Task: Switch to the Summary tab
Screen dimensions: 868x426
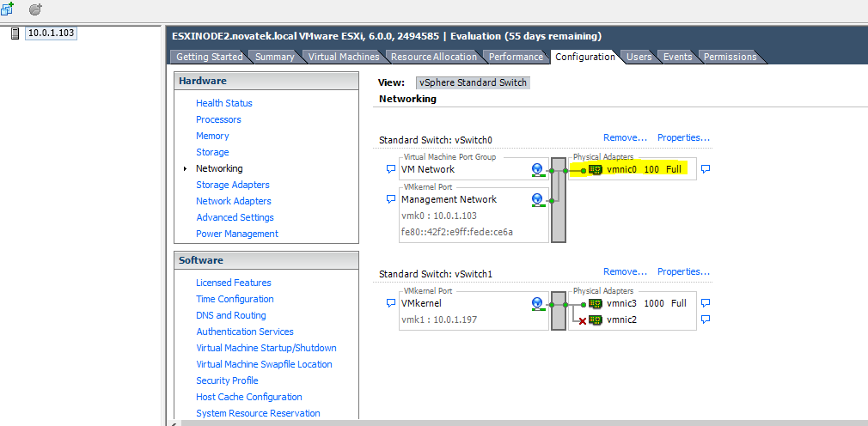Action: click(x=274, y=57)
